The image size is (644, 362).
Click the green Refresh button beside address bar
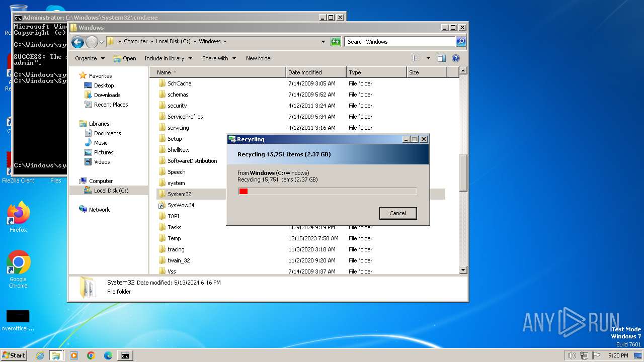pyautogui.click(x=336, y=42)
